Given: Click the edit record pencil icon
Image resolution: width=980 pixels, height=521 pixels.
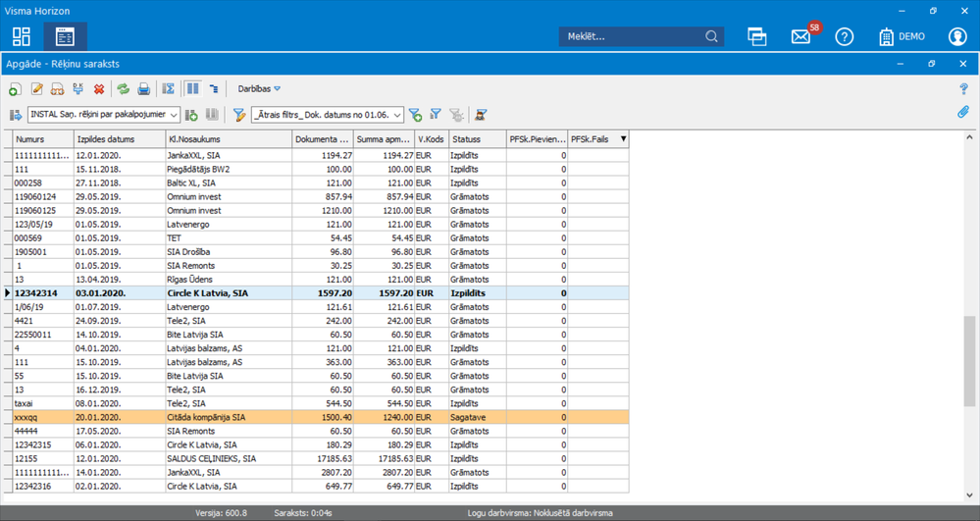Looking at the screenshot, I should 36,89.
